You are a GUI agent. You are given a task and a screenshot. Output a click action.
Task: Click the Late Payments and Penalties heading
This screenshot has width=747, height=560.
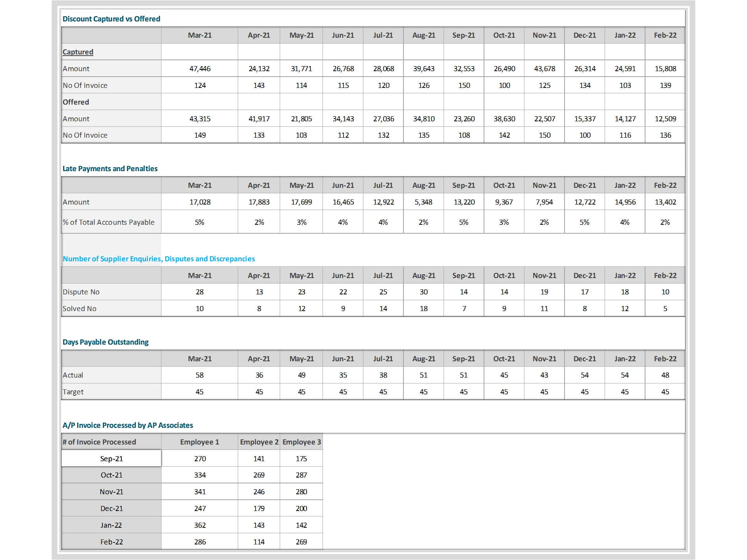[110, 168]
